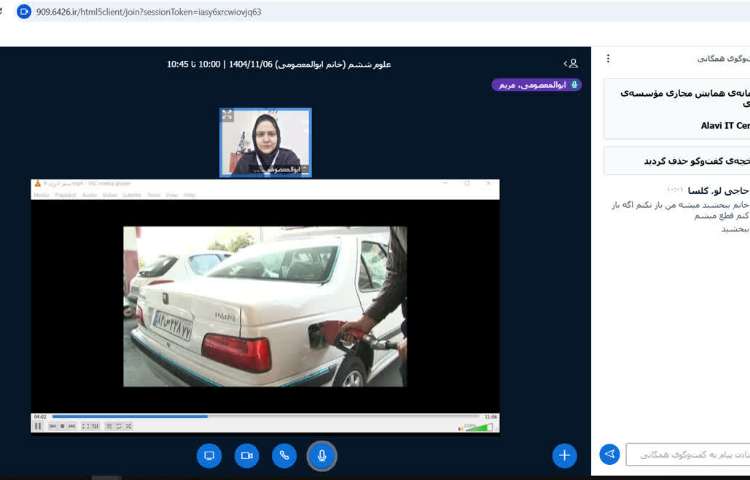Toggle the users list icon
This screenshot has width=750, height=480.
coord(570,64)
